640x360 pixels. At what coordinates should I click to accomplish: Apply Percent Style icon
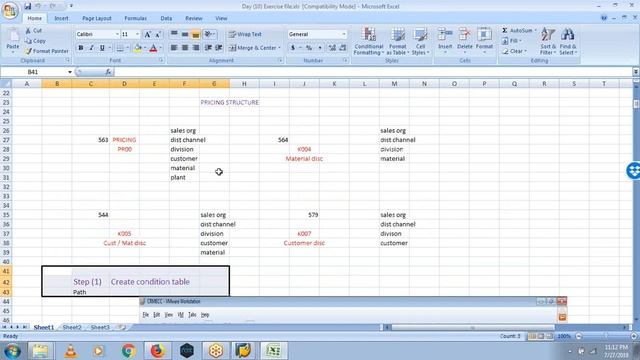[x=309, y=48]
